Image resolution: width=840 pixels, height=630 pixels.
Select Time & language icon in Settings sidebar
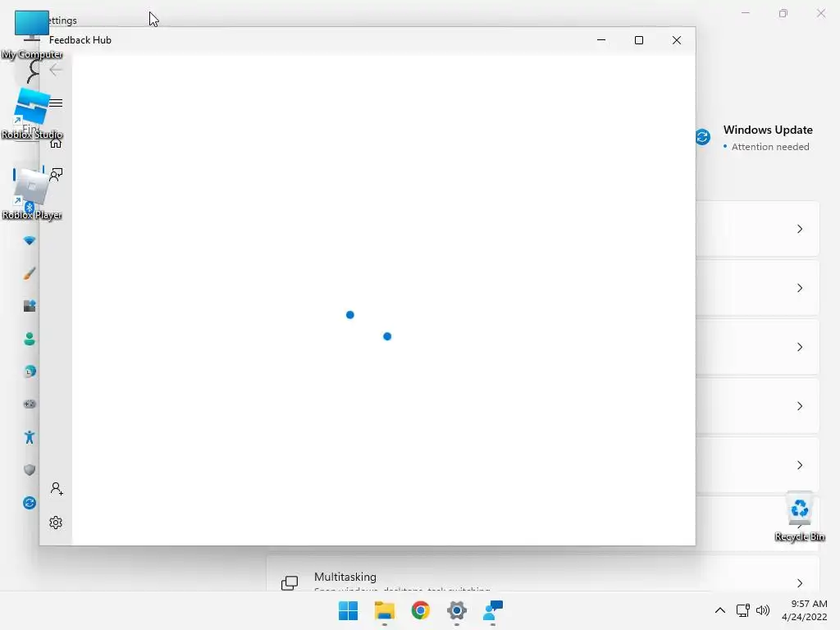point(30,372)
